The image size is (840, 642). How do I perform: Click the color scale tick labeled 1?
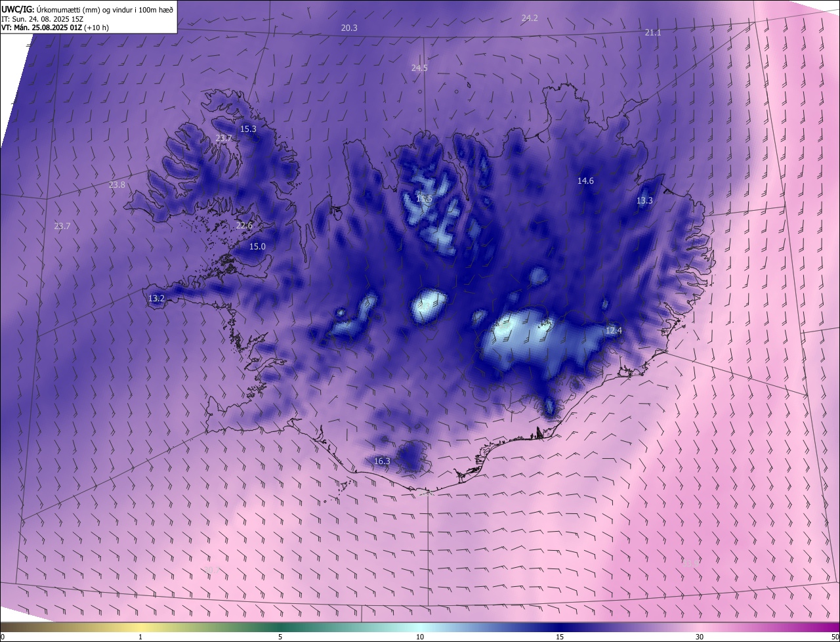coord(140,637)
